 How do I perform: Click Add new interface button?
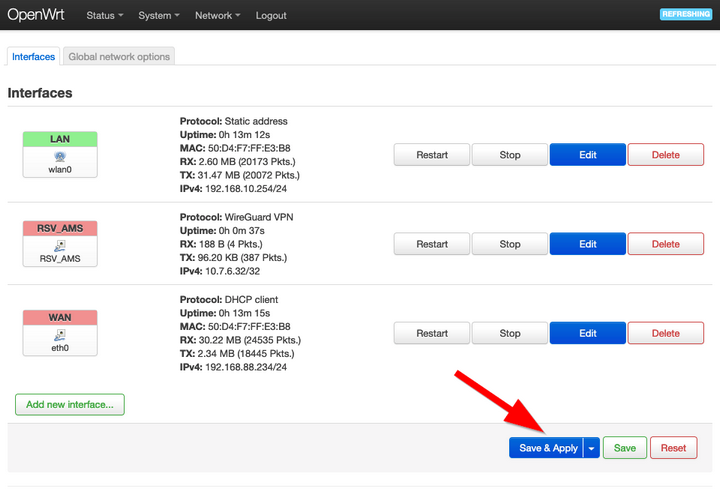(x=70, y=405)
